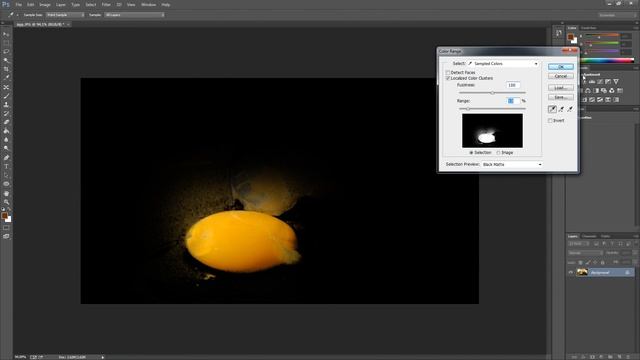
Task: Click the Color Range preview image
Action: click(492, 131)
